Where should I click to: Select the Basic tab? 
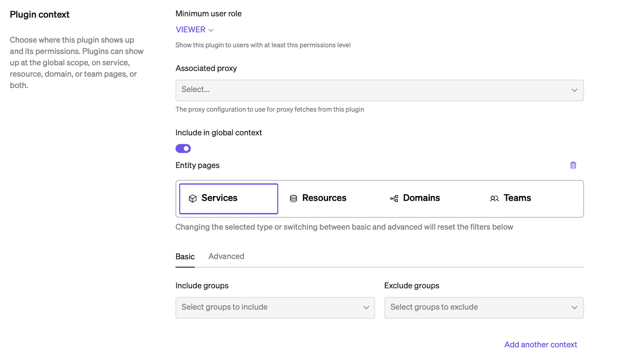click(x=185, y=257)
